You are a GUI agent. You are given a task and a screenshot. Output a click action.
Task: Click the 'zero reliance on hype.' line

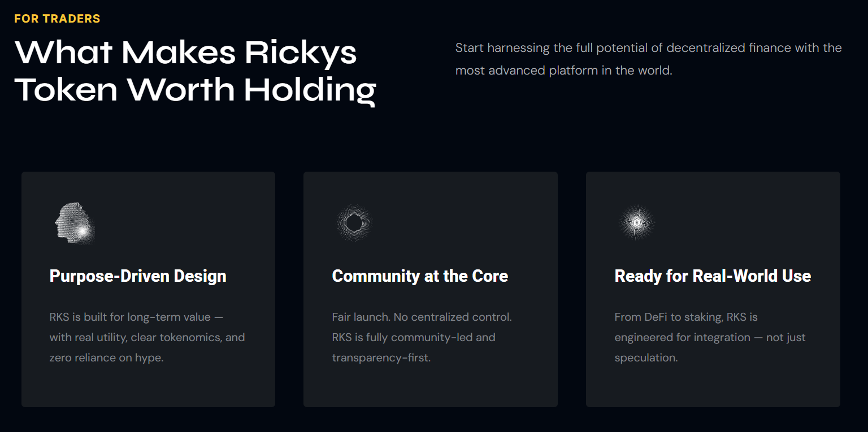pyautogui.click(x=106, y=358)
